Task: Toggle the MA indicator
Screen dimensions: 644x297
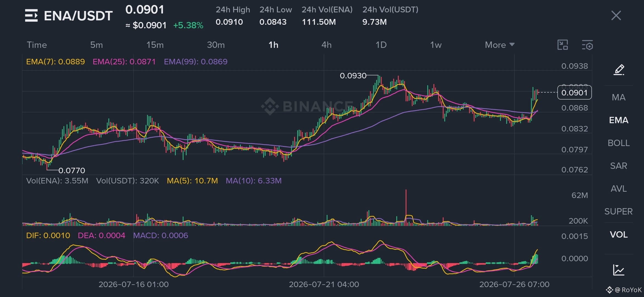Action: [619, 97]
